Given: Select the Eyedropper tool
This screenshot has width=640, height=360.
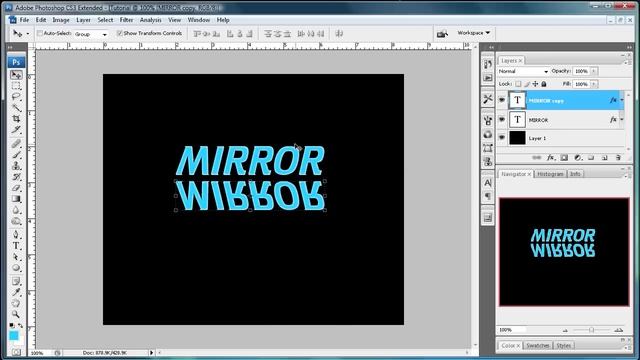Looking at the screenshot, I should [16, 292].
